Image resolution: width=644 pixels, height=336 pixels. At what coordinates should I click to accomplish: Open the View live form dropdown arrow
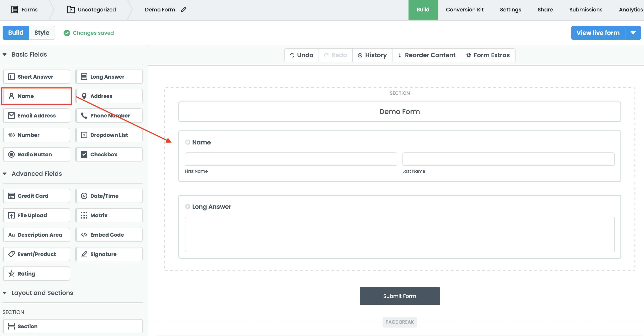(633, 33)
